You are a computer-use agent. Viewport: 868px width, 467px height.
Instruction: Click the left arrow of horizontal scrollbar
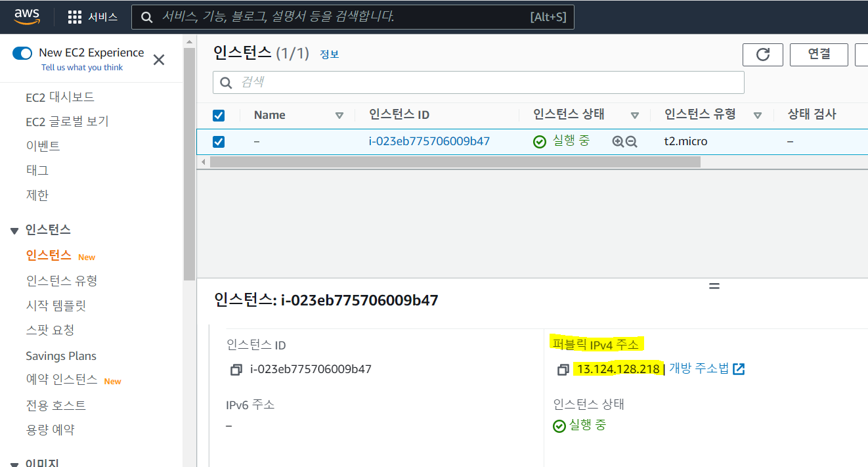coord(204,162)
